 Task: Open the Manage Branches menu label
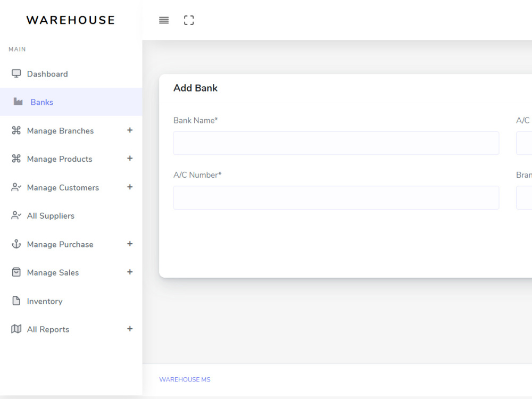click(x=61, y=131)
